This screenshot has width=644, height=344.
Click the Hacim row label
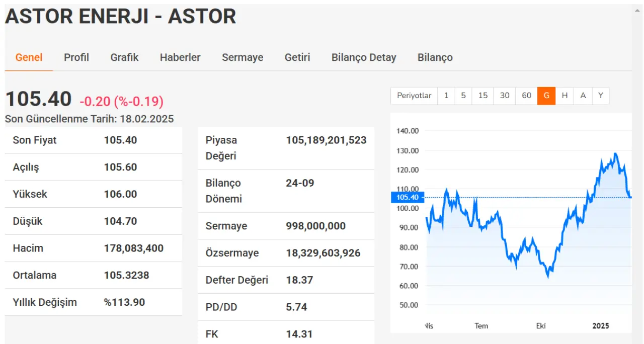point(28,248)
